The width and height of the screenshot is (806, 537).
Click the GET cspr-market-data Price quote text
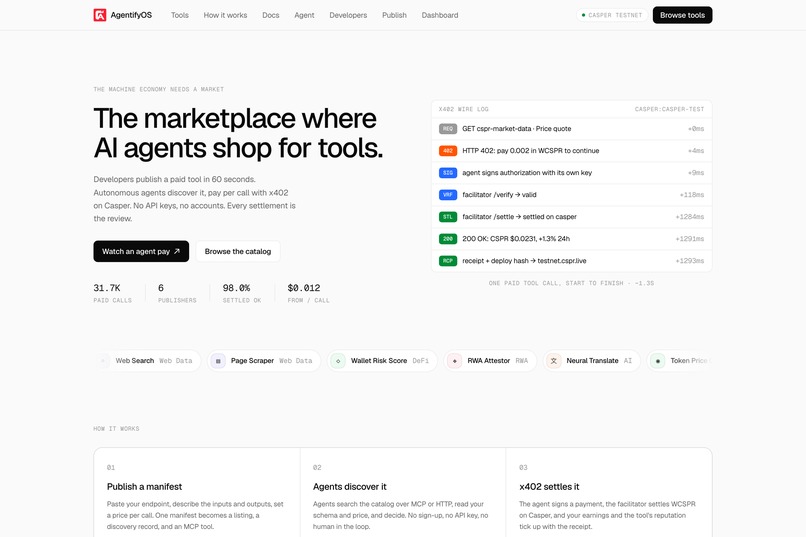pyautogui.click(x=517, y=129)
